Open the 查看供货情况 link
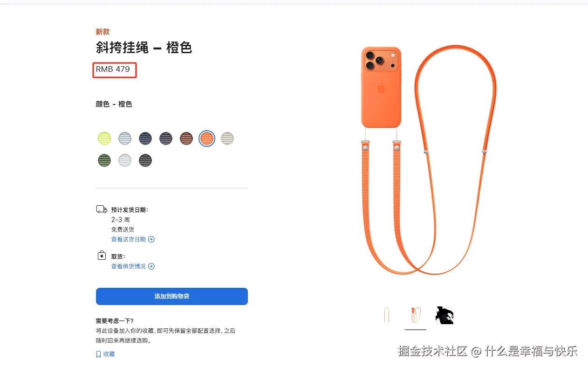The width and height of the screenshot is (588, 368). [x=128, y=266]
